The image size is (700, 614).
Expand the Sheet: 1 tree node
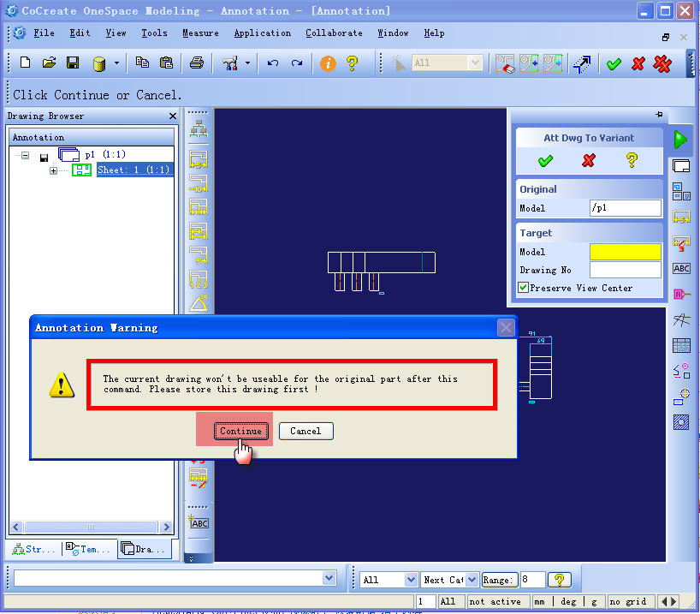[x=53, y=170]
